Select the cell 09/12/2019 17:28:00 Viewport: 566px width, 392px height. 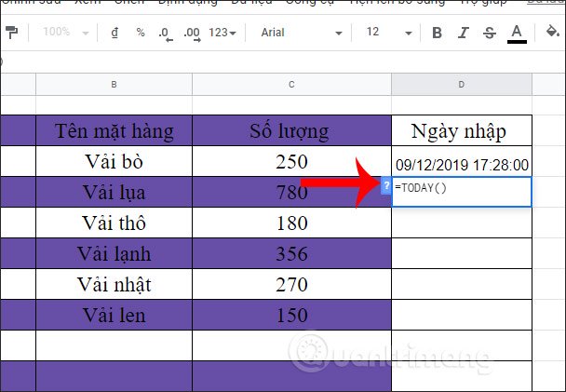(462, 161)
